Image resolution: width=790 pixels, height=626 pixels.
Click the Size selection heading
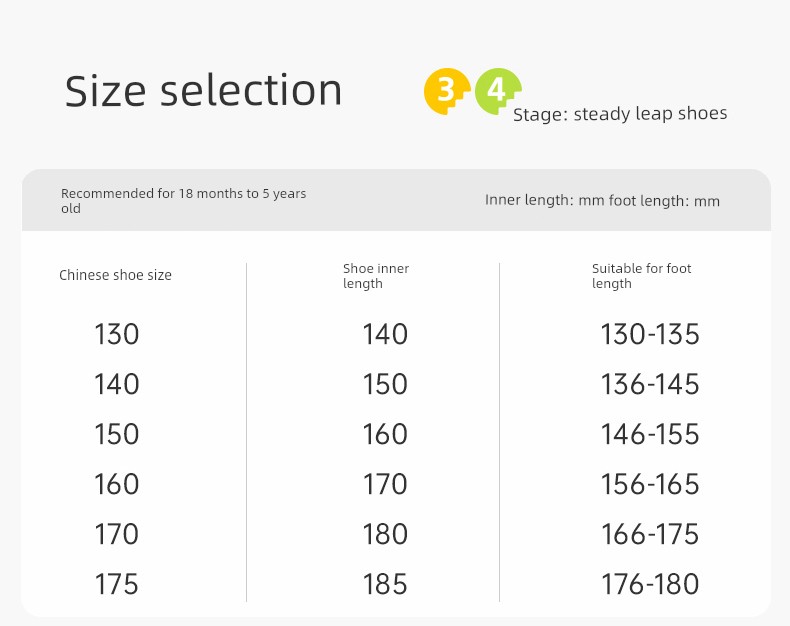(204, 91)
